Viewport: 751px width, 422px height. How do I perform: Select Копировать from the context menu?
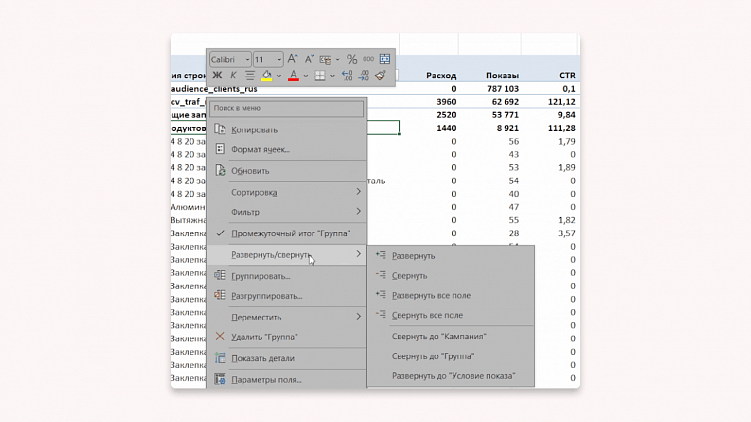(255, 130)
